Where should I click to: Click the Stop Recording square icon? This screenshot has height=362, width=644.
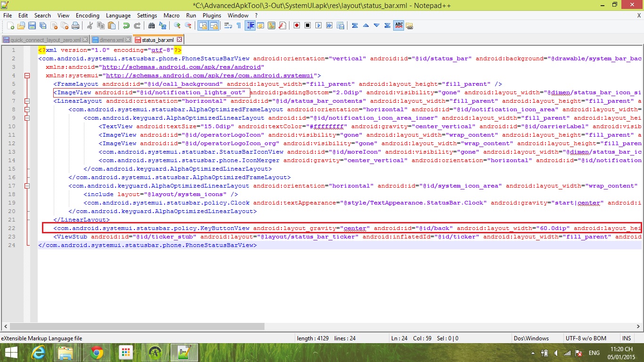tap(307, 25)
